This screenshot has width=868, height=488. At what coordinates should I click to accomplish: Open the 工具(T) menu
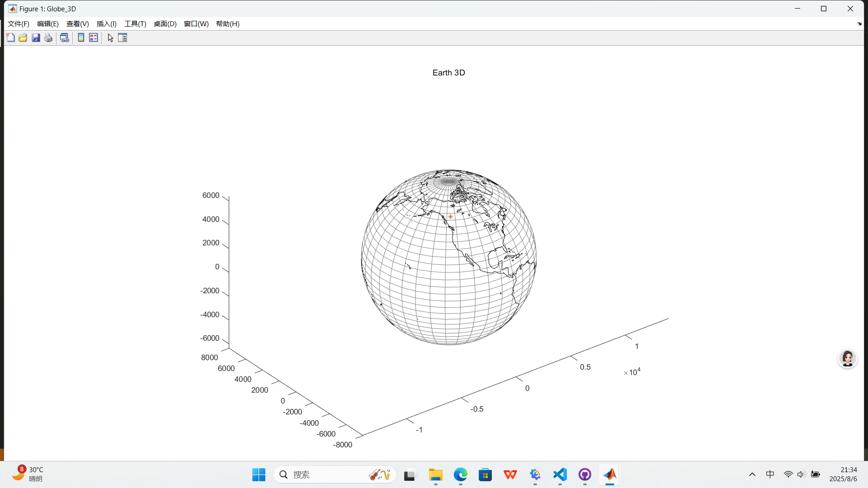(135, 24)
